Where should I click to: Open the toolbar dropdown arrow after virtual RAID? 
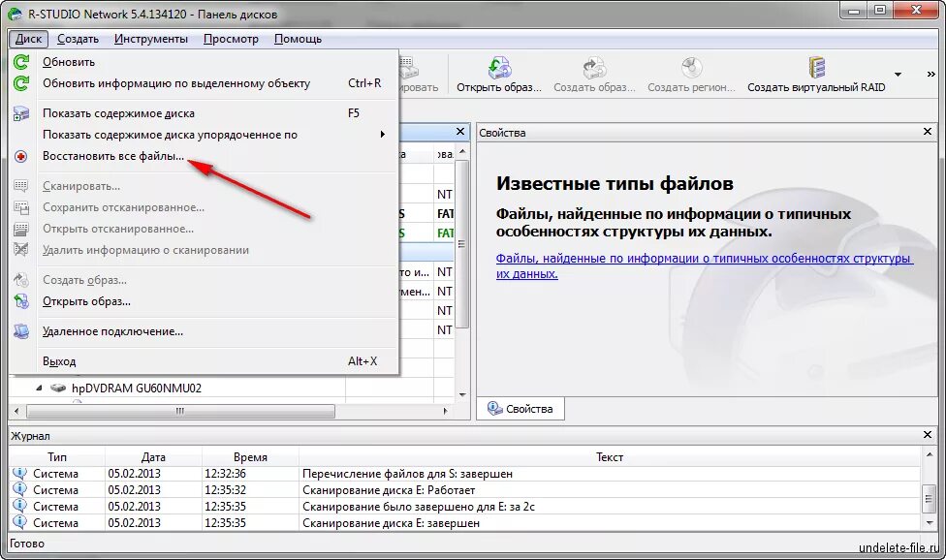[898, 75]
